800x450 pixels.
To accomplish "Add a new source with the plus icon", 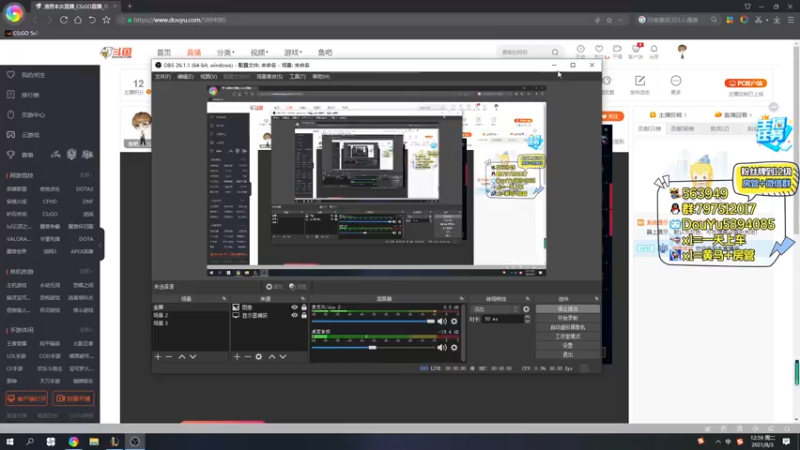I will (x=237, y=357).
